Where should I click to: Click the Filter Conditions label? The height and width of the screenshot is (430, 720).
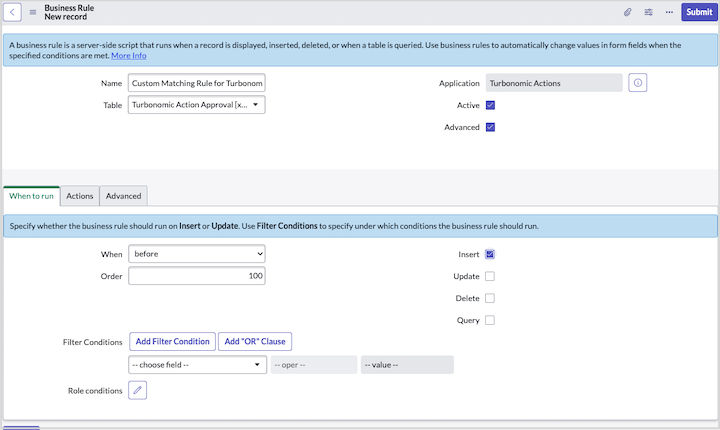click(93, 342)
